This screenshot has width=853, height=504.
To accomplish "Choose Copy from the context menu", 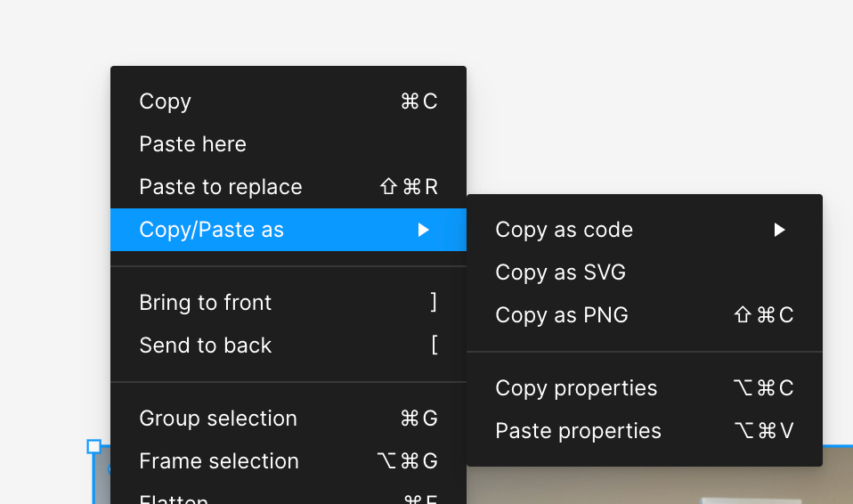I will click(x=166, y=102).
